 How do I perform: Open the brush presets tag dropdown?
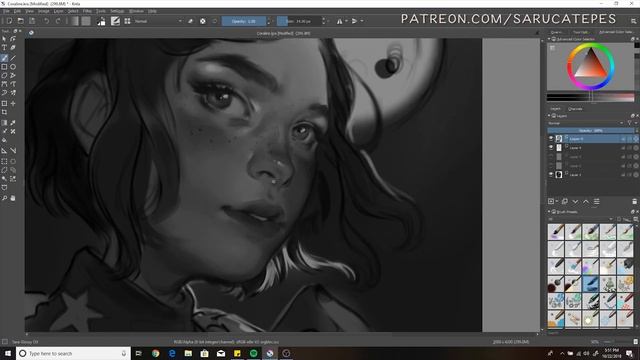pyautogui.click(x=580, y=219)
